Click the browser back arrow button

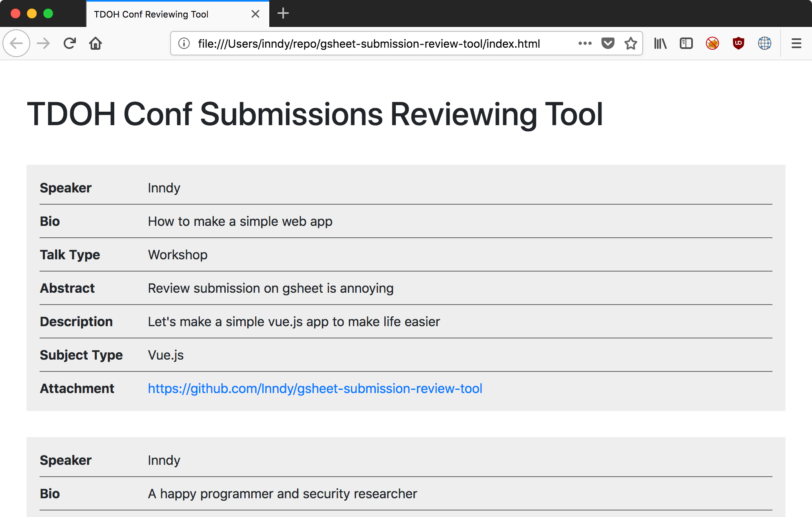pyautogui.click(x=16, y=43)
